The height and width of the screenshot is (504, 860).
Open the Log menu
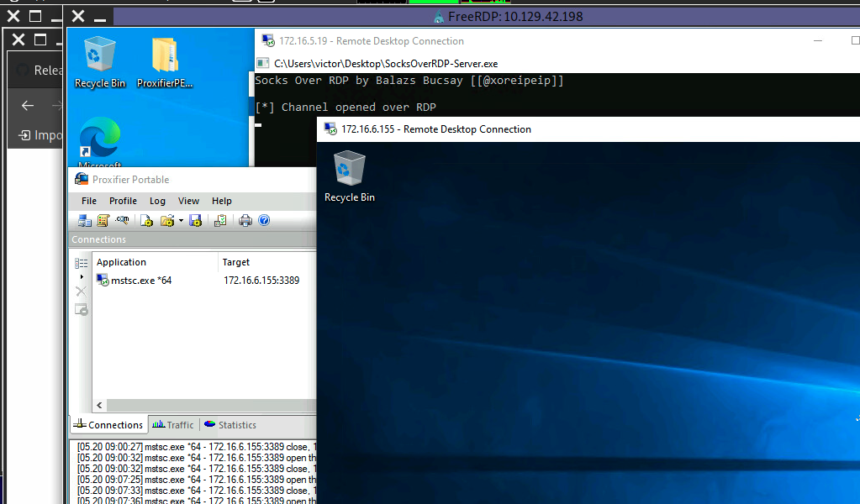tap(157, 201)
